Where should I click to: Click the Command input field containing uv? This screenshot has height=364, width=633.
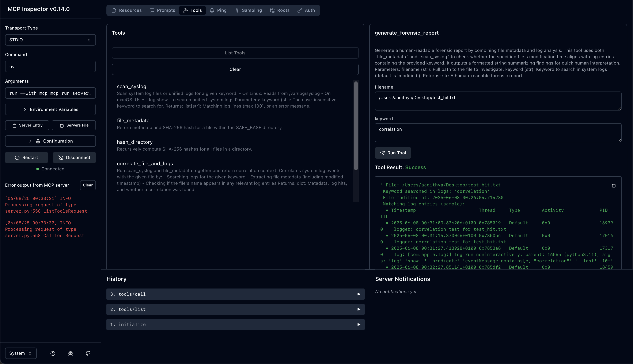50,66
